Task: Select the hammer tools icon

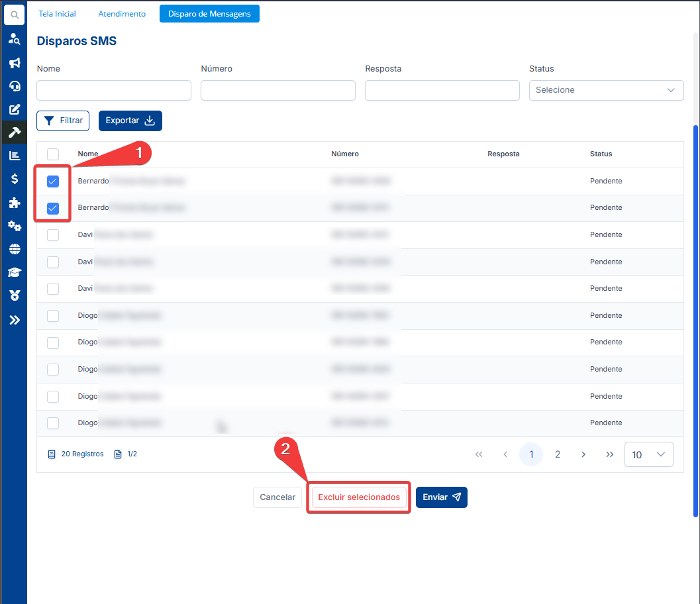Action: point(15,132)
